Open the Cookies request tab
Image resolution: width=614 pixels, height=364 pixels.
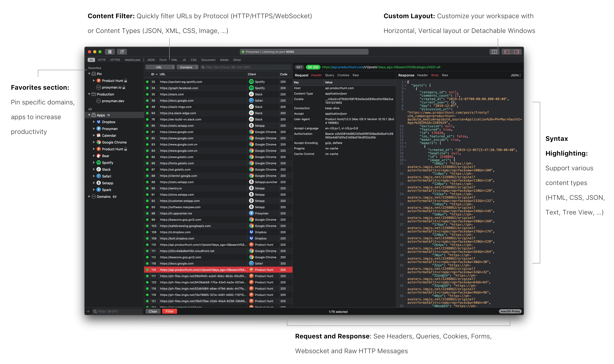pyautogui.click(x=343, y=75)
